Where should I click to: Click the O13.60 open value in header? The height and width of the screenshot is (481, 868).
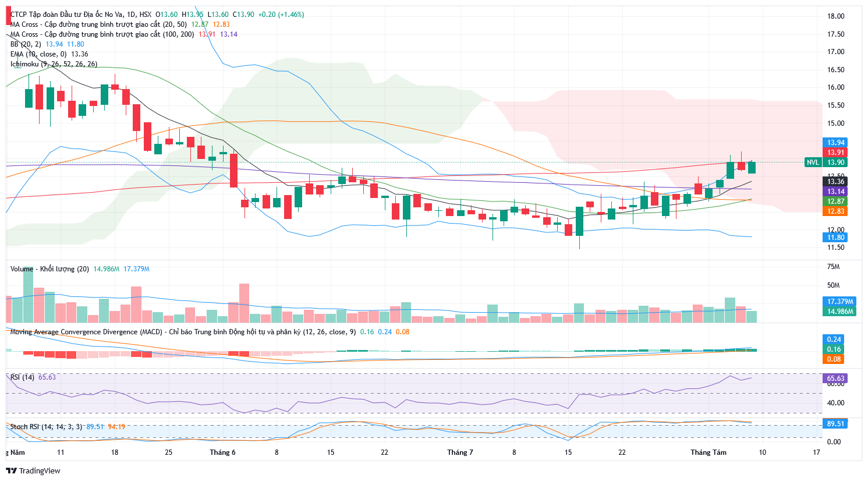[167, 15]
